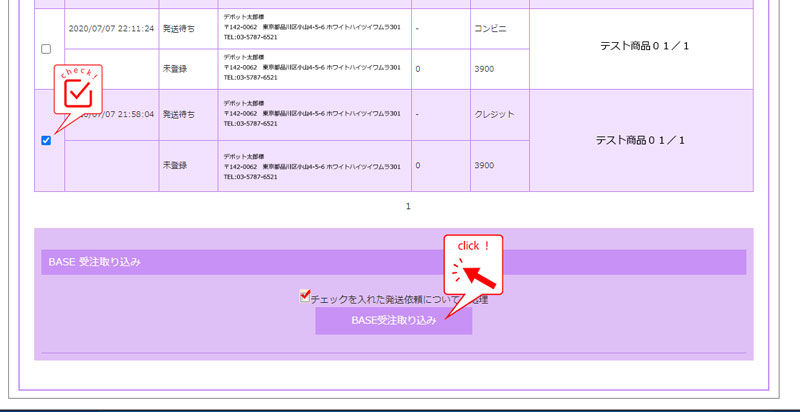Screen dimensions: 800x412
Task: Click the red arrow click callout
Action: (472, 265)
